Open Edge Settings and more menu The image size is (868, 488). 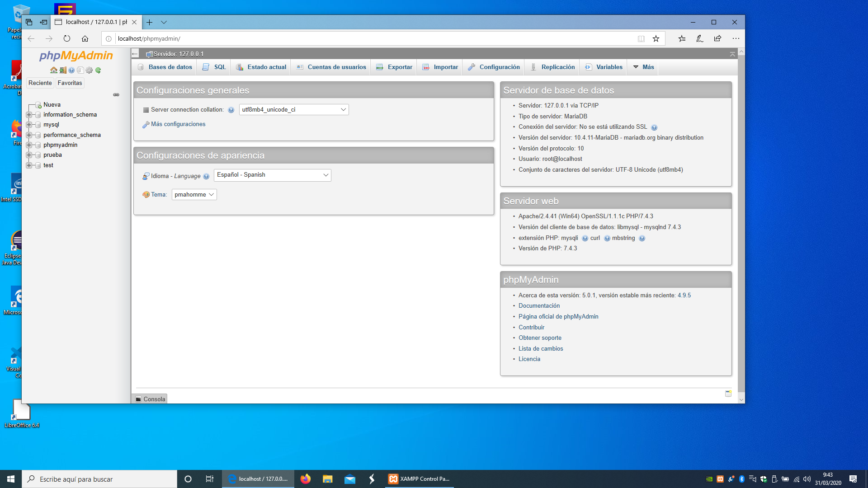tap(736, 38)
